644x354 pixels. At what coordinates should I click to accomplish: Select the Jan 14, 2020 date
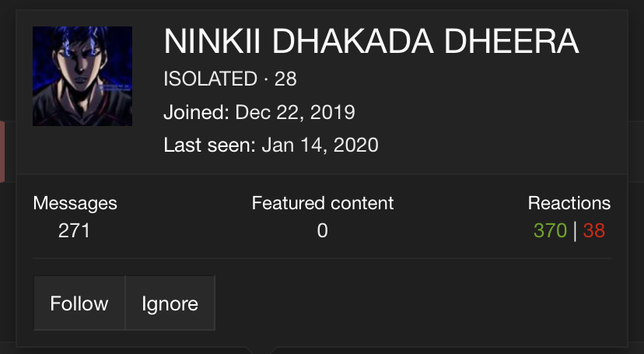(320, 145)
